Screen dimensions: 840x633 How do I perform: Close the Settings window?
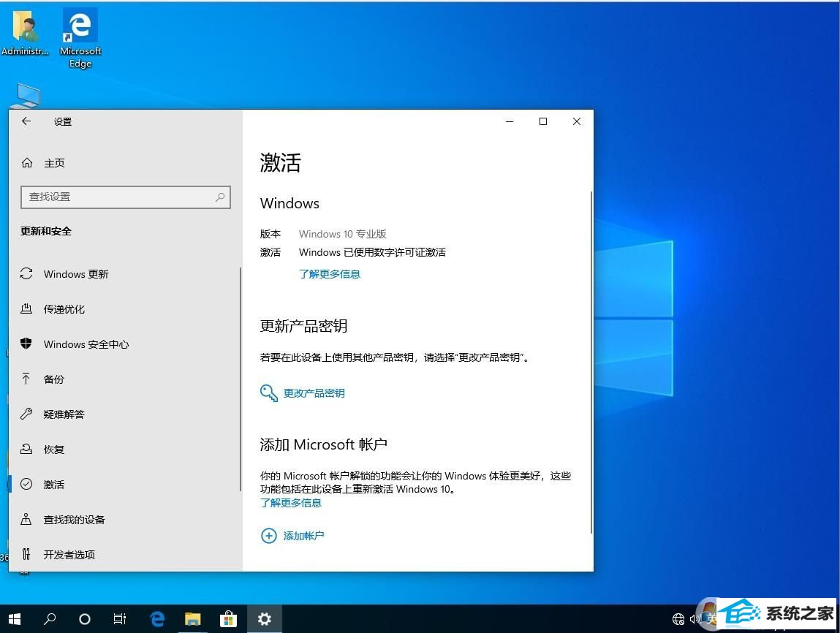(x=576, y=121)
